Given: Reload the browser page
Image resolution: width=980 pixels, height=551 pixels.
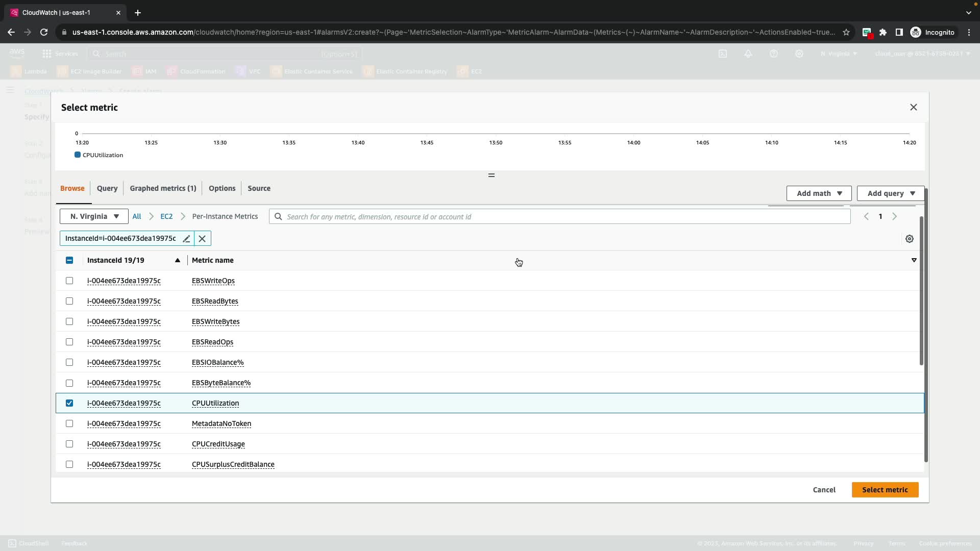Looking at the screenshot, I should [44, 32].
